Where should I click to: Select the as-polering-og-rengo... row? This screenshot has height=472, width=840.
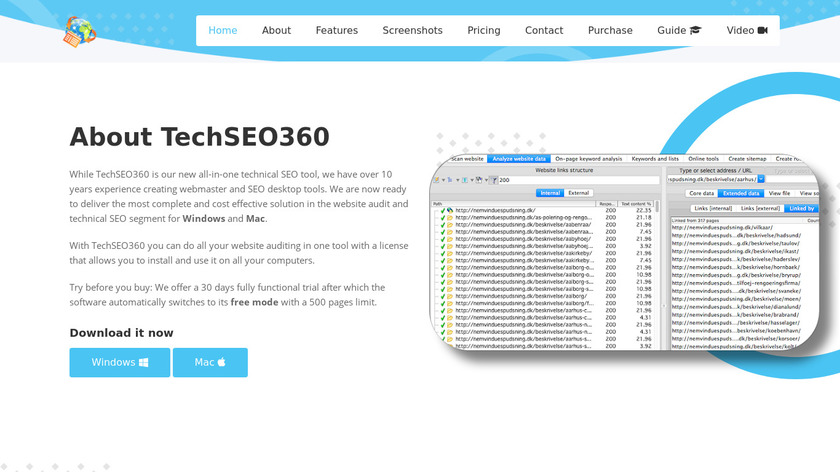coord(523,218)
